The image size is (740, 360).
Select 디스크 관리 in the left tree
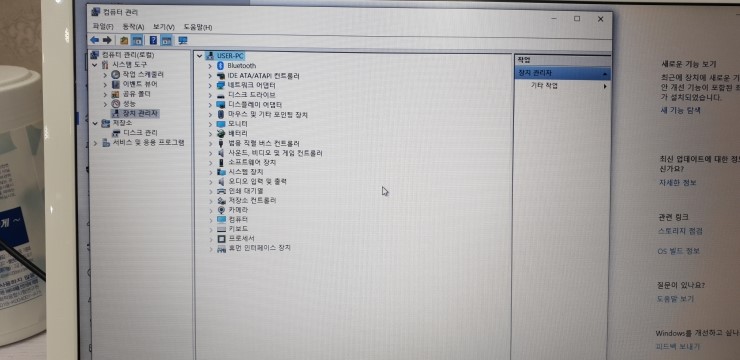[x=140, y=133]
